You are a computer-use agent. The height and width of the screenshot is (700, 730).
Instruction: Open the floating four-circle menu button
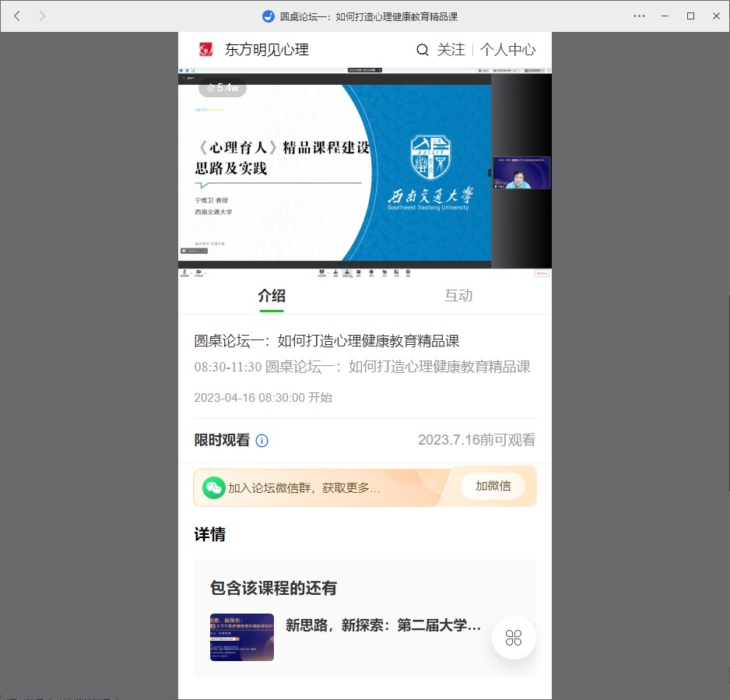pos(514,638)
